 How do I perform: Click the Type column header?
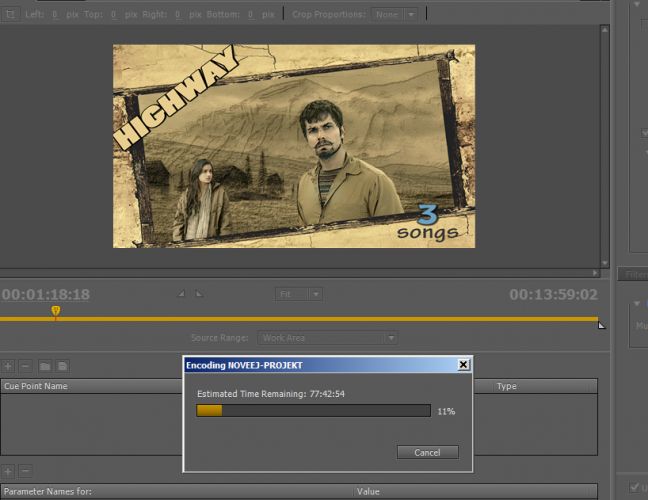(x=536, y=386)
